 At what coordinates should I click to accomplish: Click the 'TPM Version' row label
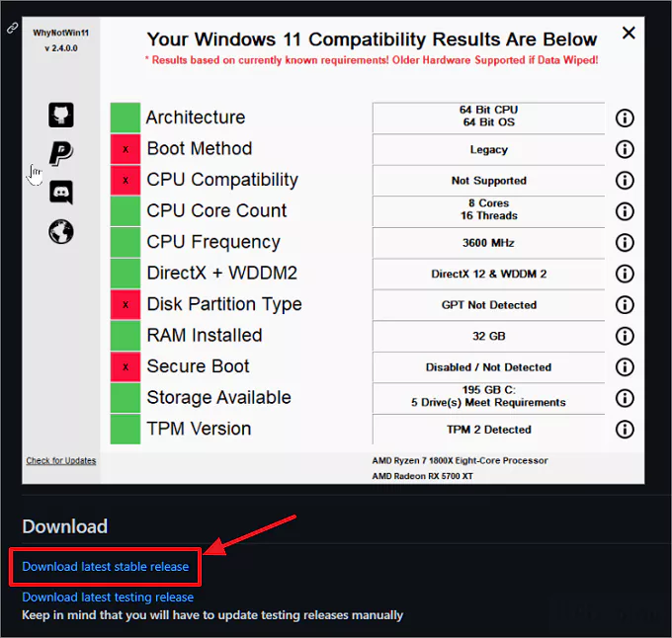pos(199,429)
